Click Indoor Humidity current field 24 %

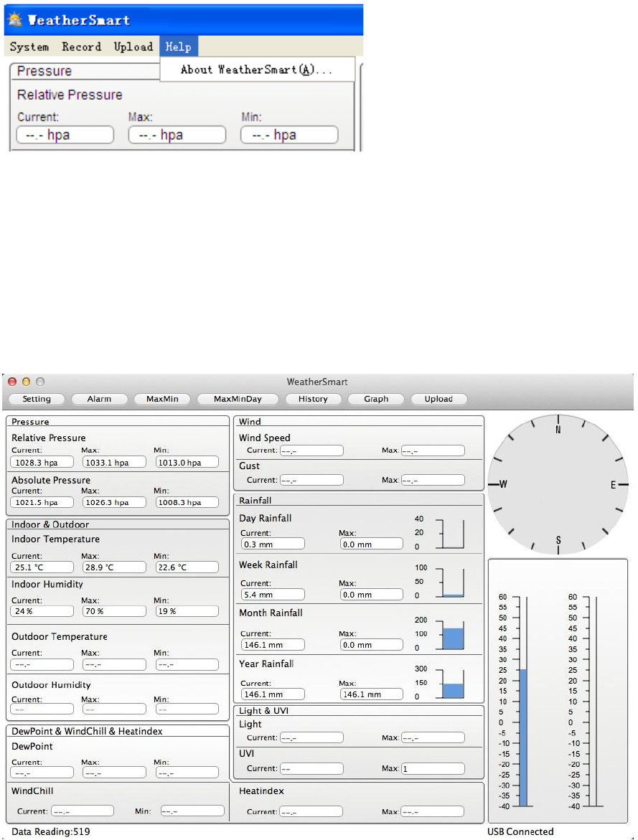(42, 611)
